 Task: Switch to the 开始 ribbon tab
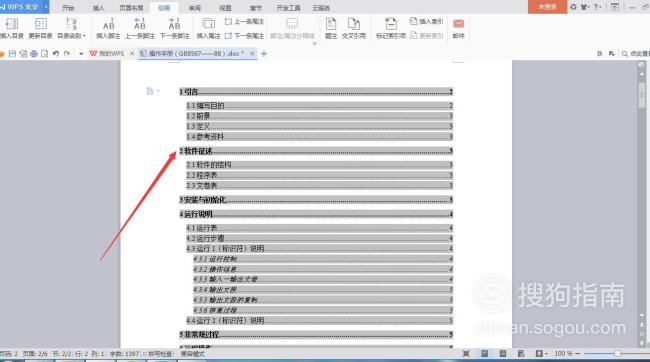(x=68, y=8)
